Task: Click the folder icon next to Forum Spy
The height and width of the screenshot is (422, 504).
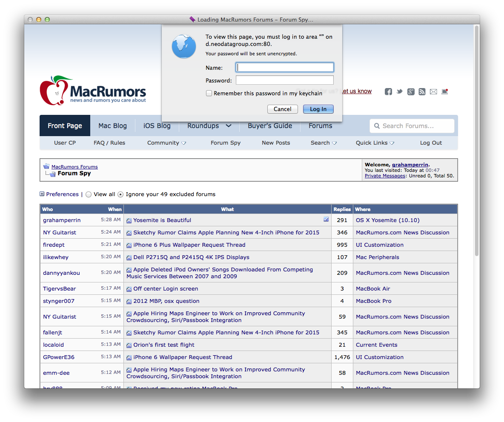Action: (52, 174)
